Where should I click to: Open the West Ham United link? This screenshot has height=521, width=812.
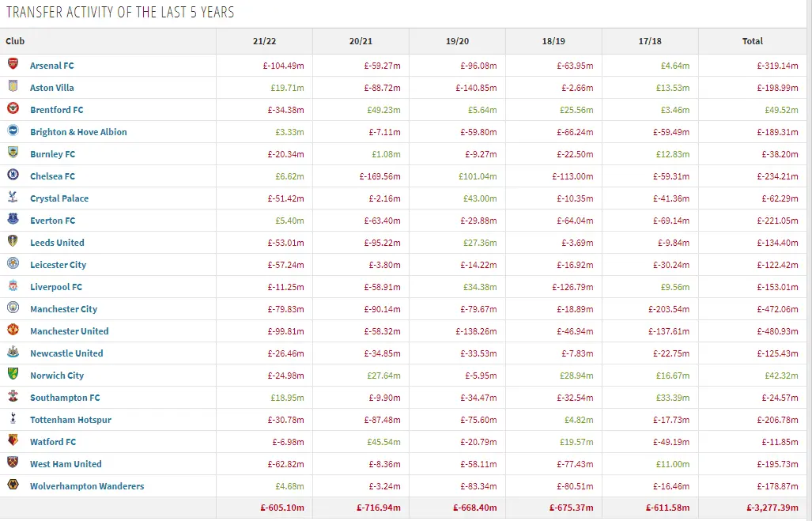66,464
